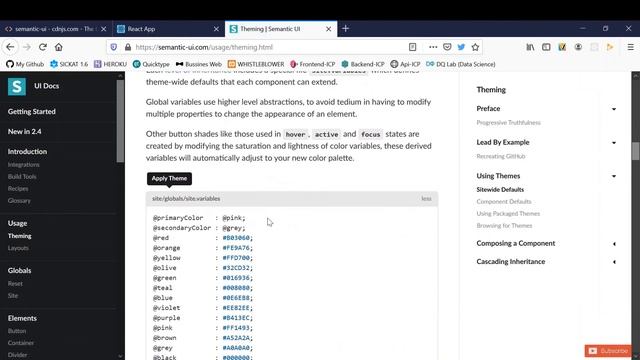
Task: Select Theming under Usage in sidebar
Action: coord(20,236)
